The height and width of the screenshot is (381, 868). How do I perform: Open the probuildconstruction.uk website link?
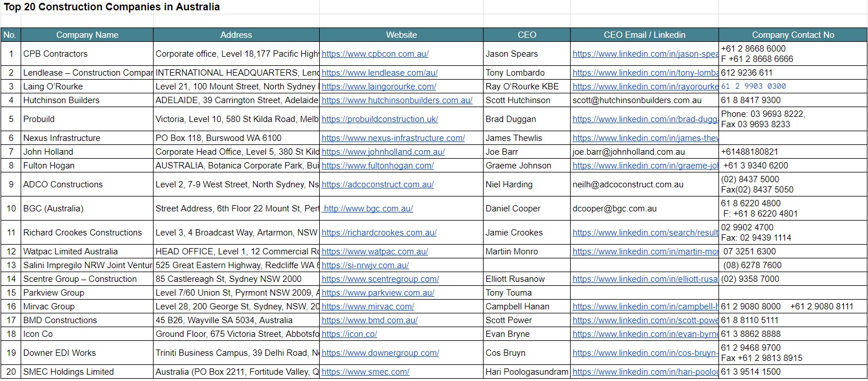click(x=380, y=119)
